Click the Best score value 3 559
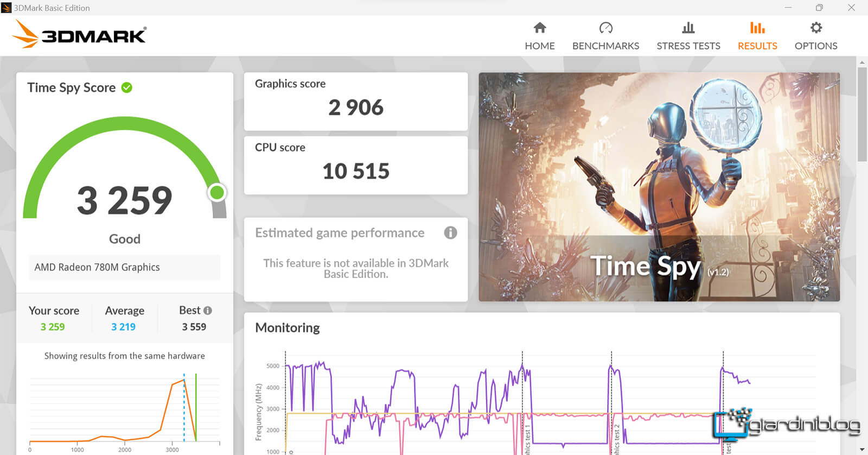The height and width of the screenshot is (455, 868). (194, 327)
